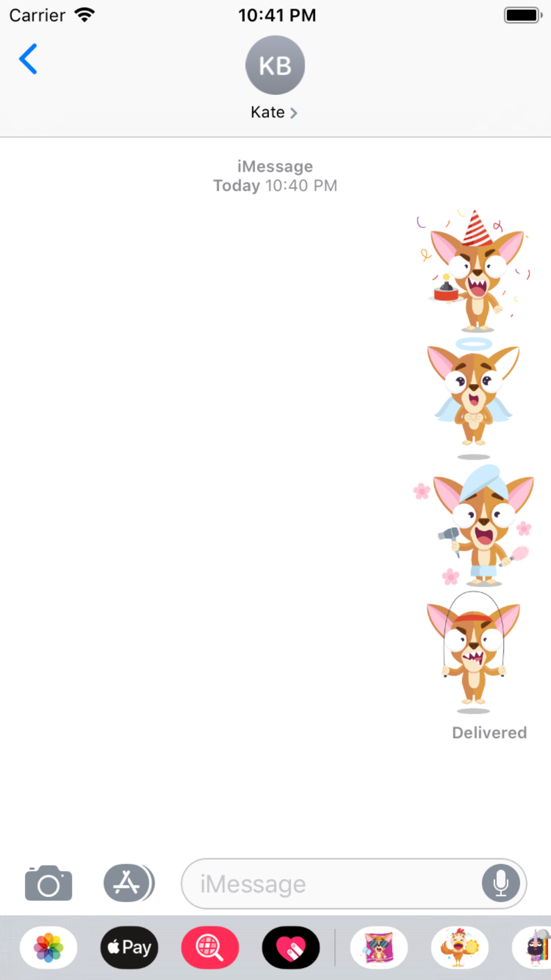Toggle the App Store apps button

point(129,883)
